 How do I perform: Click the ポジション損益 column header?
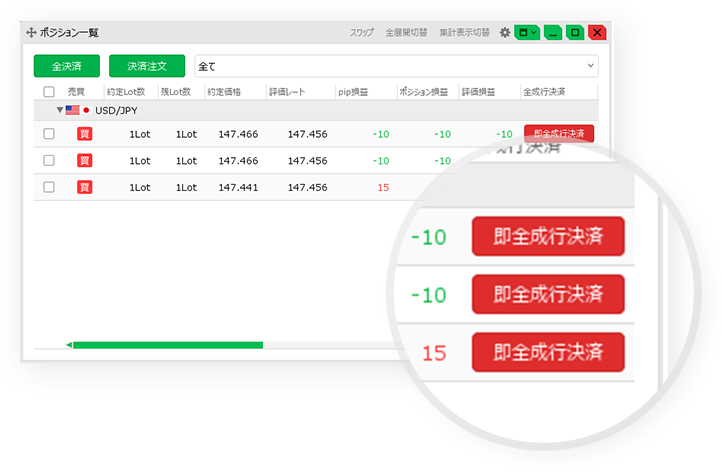tap(424, 92)
